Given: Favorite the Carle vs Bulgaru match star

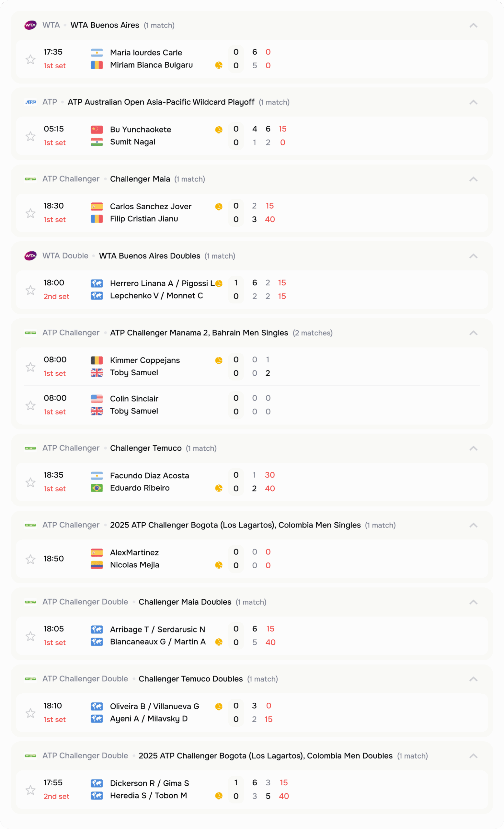Looking at the screenshot, I should click(x=31, y=59).
